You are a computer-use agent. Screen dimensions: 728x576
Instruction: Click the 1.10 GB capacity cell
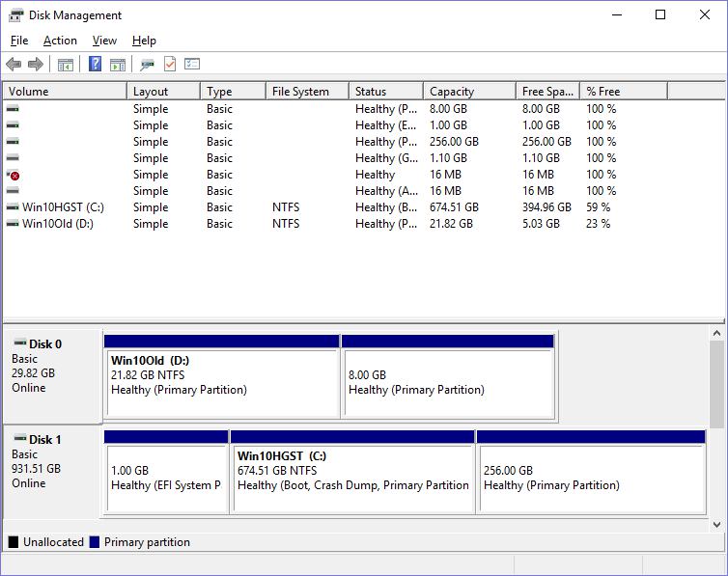[x=448, y=158]
